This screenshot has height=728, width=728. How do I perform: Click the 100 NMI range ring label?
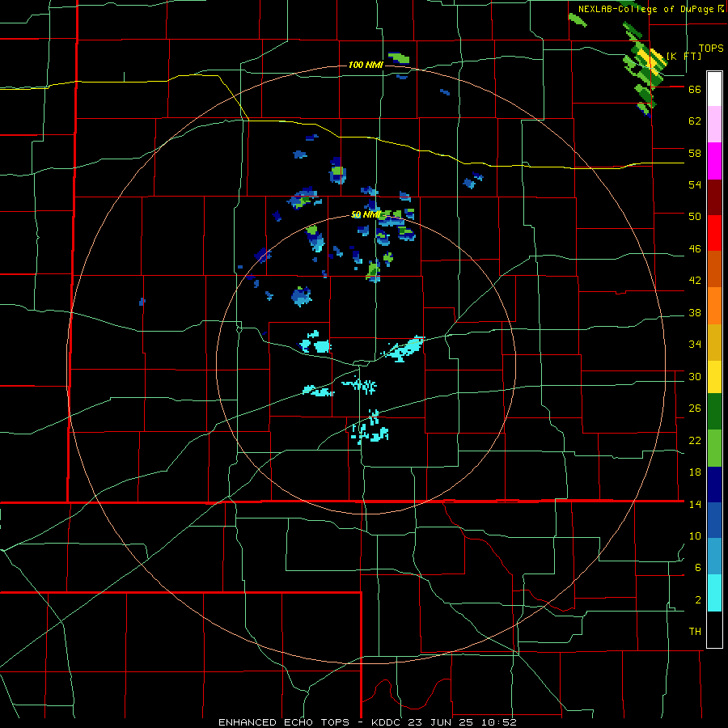[366, 65]
